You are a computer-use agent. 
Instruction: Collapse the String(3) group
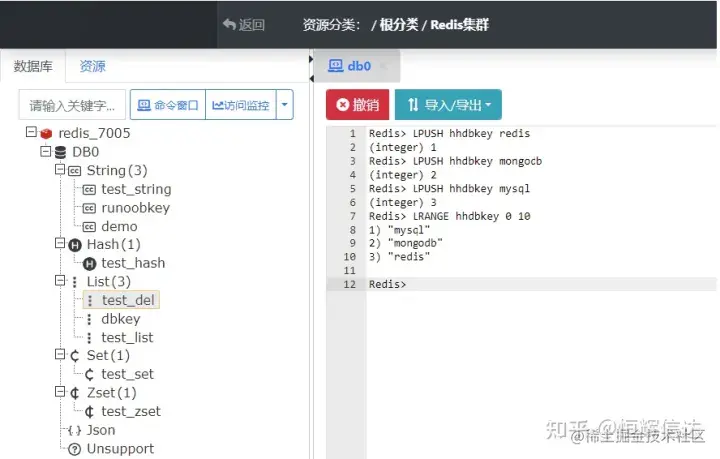(x=60, y=170)
